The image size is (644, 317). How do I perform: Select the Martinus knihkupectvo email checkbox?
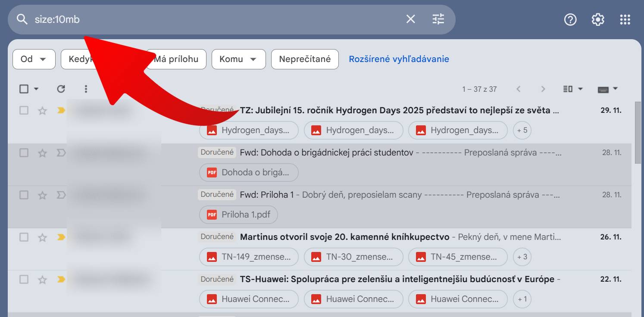(24, 237)
